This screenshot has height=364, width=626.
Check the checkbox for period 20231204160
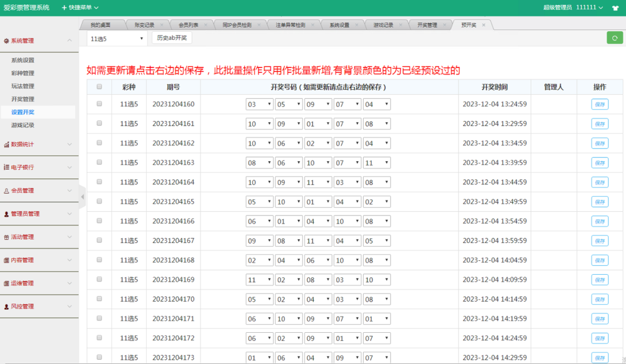pos(98,104)
